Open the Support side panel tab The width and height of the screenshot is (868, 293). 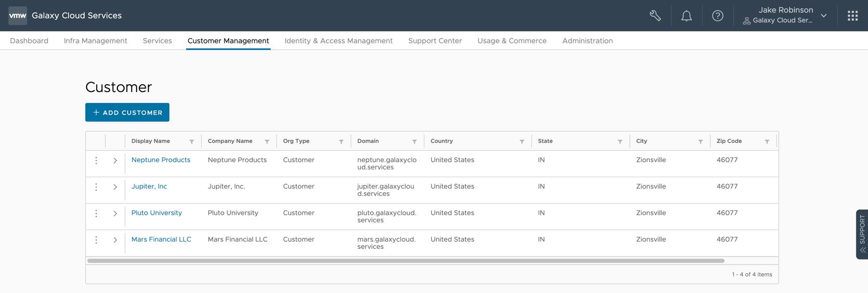click(862, 234)
